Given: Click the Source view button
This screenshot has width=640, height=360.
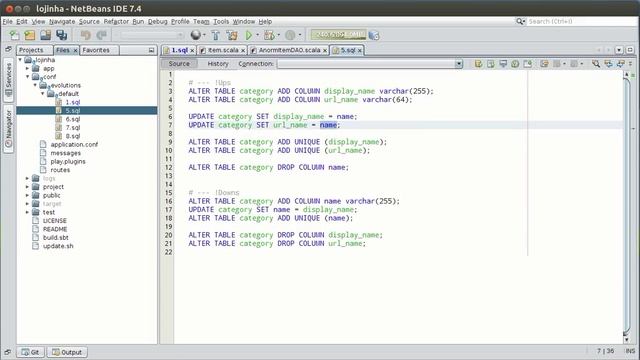Looking at the screenshot, I should tap(179, 64).
